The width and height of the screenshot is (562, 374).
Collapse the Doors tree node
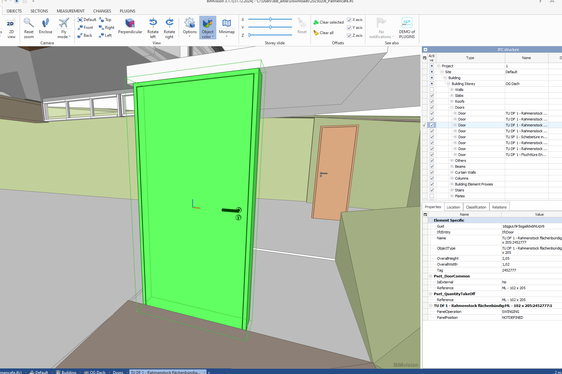[452, 108]
